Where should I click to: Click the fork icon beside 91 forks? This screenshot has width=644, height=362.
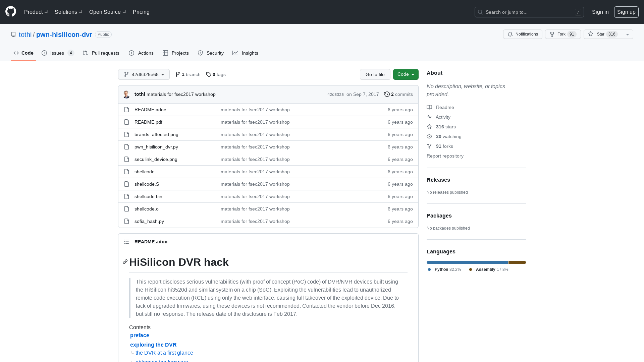click(429, 146)
